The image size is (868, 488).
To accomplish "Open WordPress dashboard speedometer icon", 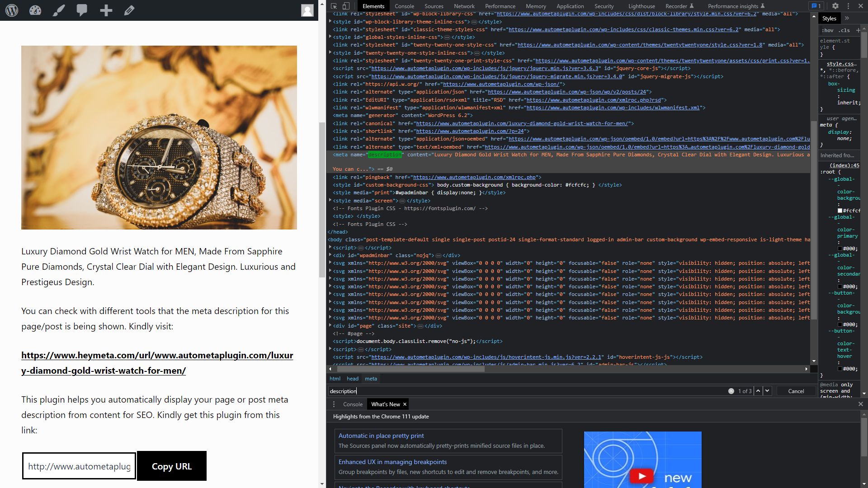I will coord(35,10).
